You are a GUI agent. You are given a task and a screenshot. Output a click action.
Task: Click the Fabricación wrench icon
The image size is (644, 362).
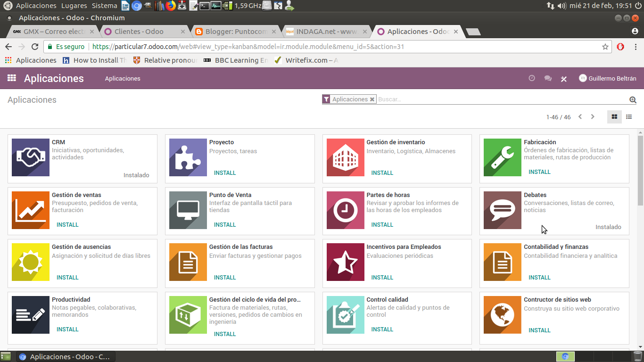503,157
